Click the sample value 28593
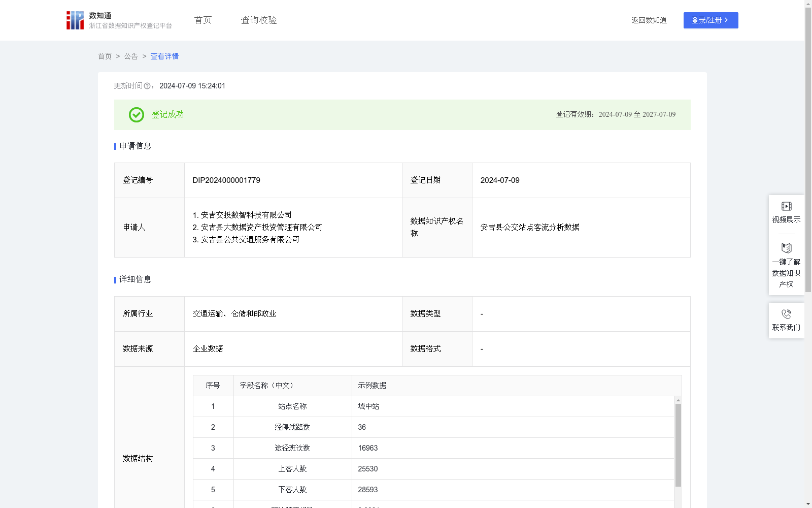This screenshot has width=812, height=508. [368, 490]
